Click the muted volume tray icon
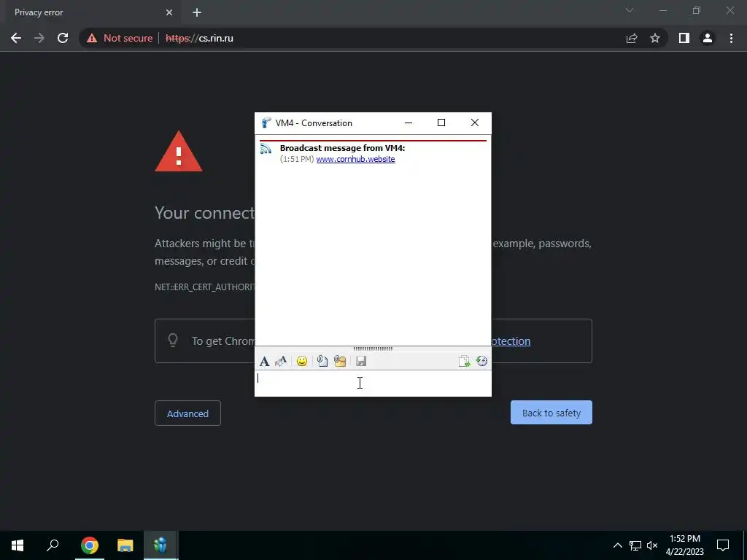747x560 pixels. coord(652,545)
